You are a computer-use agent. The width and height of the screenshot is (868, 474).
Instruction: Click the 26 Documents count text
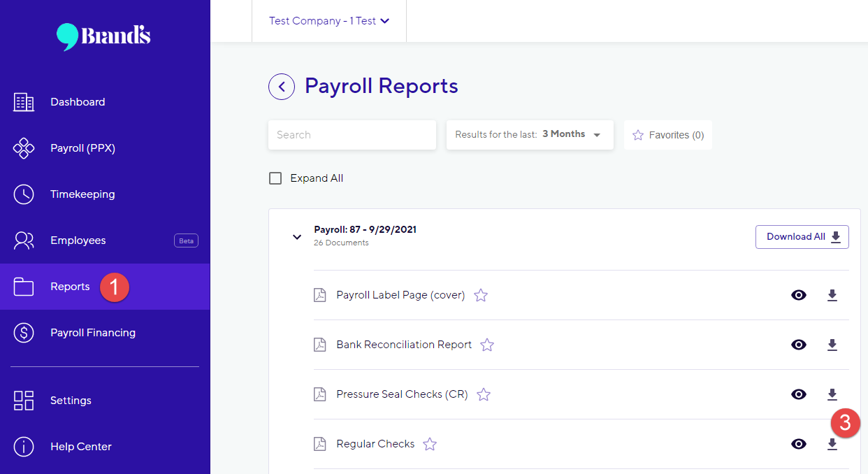tap(341, 243)
